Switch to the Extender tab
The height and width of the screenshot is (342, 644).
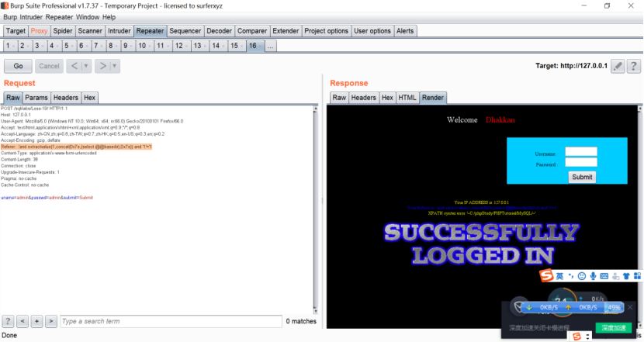tap(286, 31)
